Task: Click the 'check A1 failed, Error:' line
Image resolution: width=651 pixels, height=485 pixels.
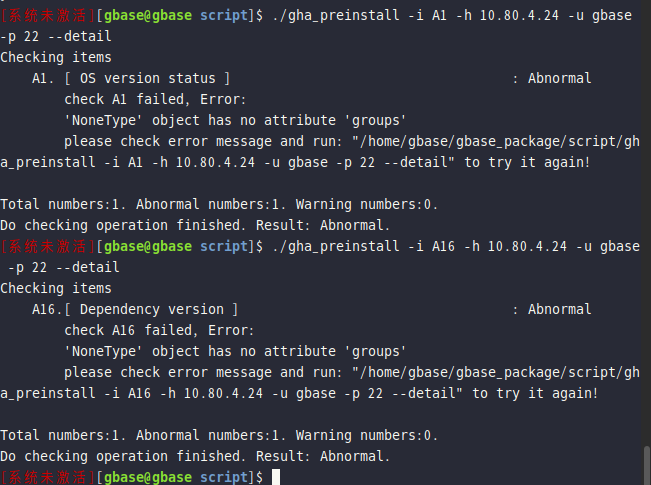Action: point(155,99)
